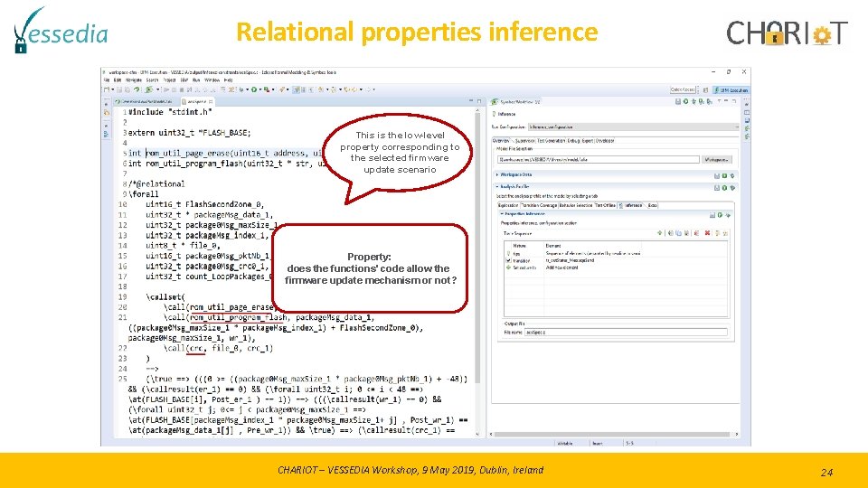868x488 pixels.
Task: Click the Workspace... button
Action: click(717, 159)
